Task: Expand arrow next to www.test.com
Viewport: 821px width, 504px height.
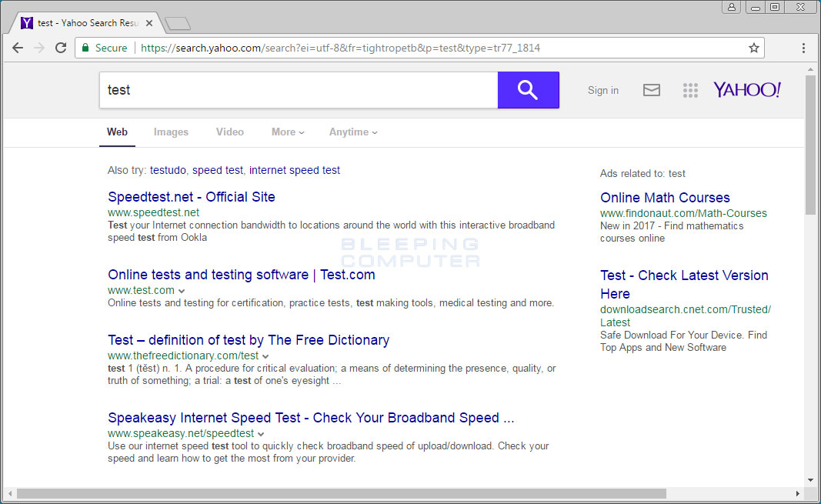Action: click(x=181, y=291)
